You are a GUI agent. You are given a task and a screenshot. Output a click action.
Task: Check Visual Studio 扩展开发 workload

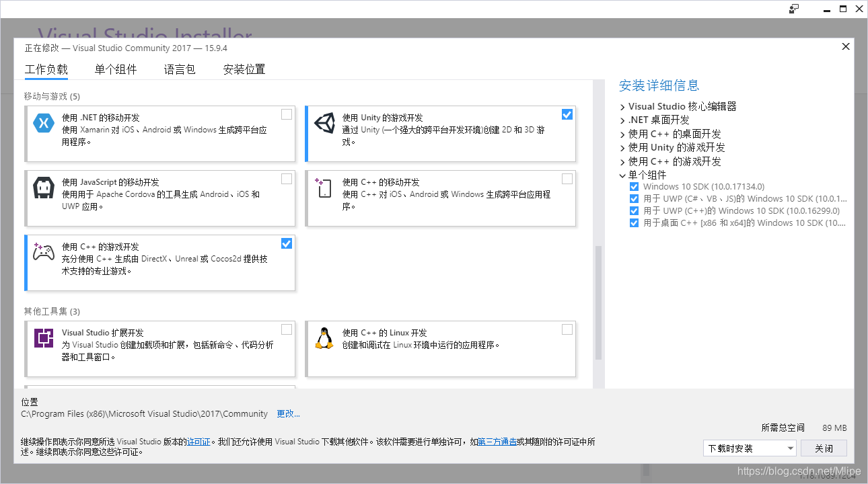[x=287, y=329]
